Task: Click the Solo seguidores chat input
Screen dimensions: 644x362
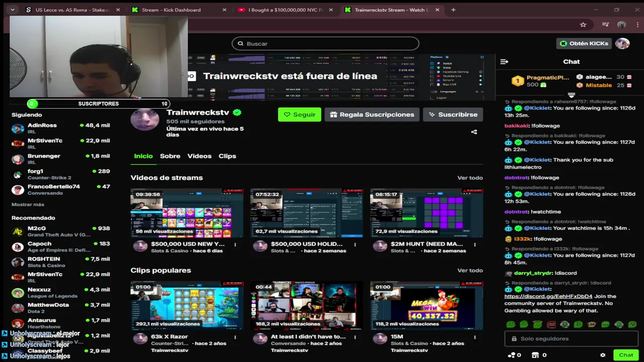Action: [571, 339]
